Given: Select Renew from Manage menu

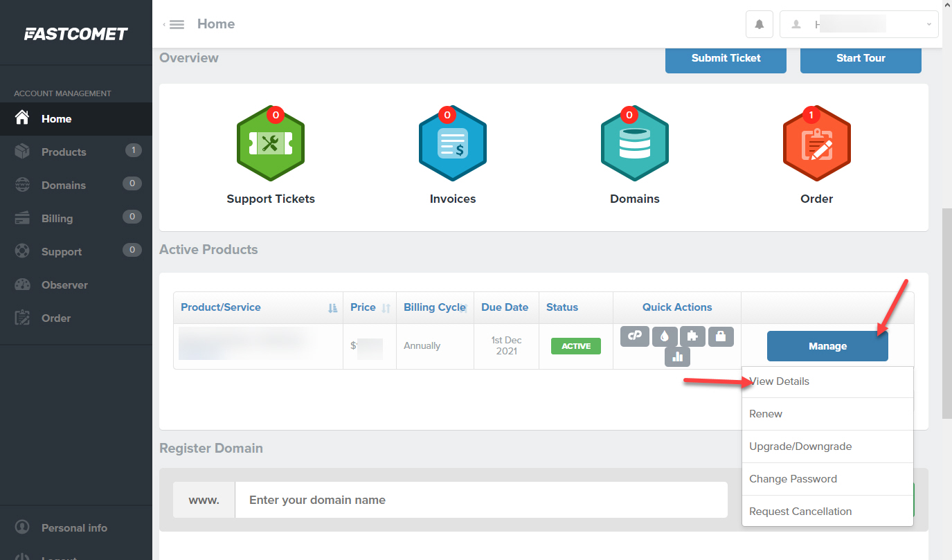Looking at the screenshot, I should tap(828, 414).
